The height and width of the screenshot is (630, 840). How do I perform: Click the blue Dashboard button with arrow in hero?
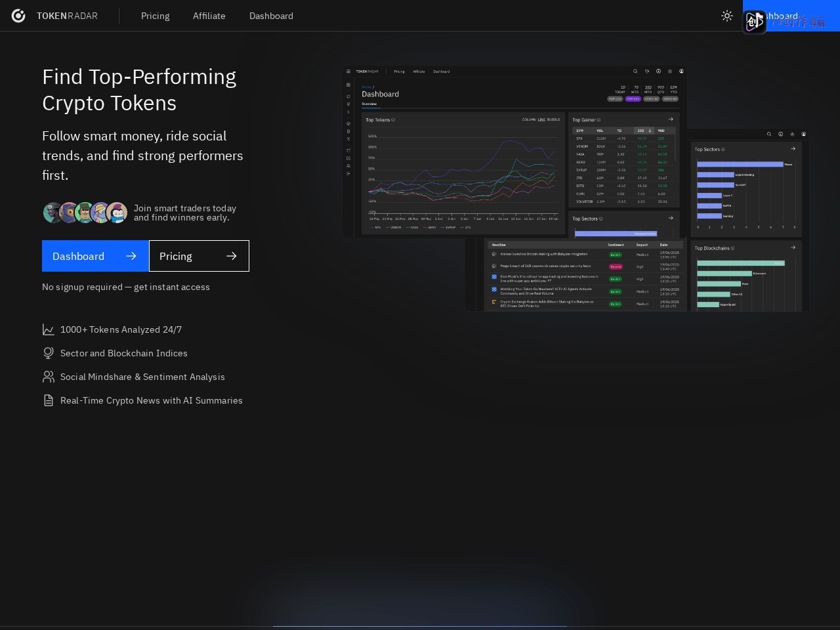[95, 256]
